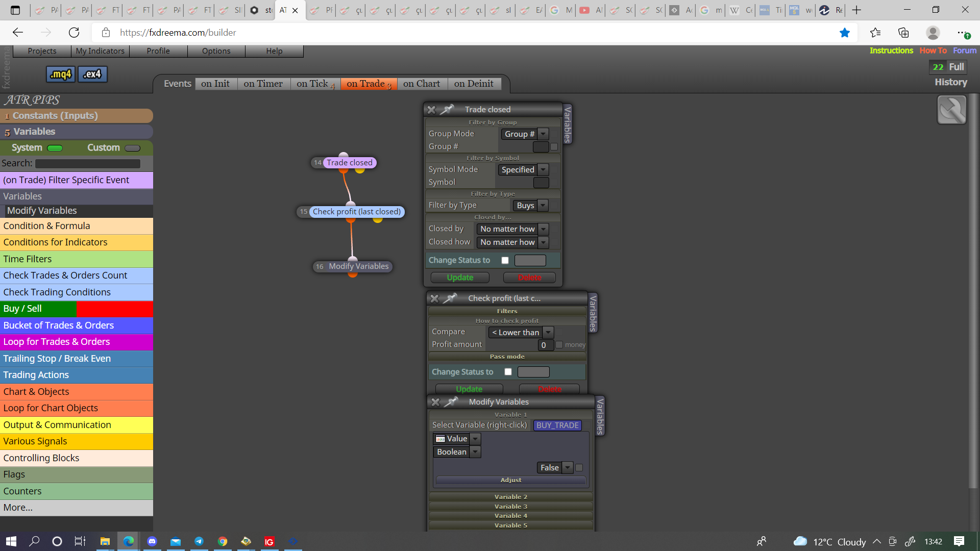
Task: Open the Projects menu
Action: pos(42,51)
